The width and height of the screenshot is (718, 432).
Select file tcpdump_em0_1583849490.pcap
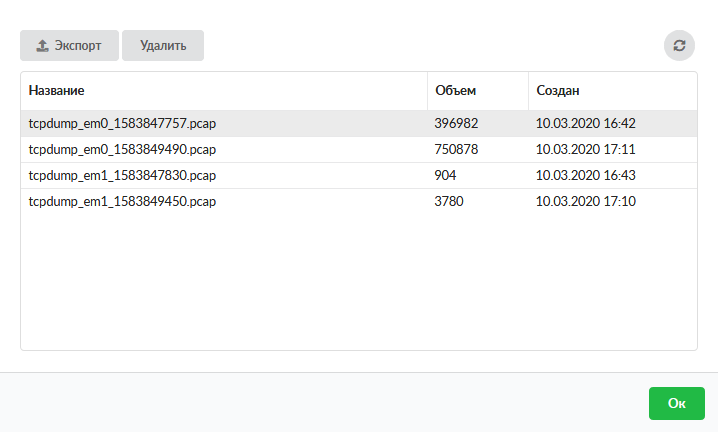pos(123,149)
